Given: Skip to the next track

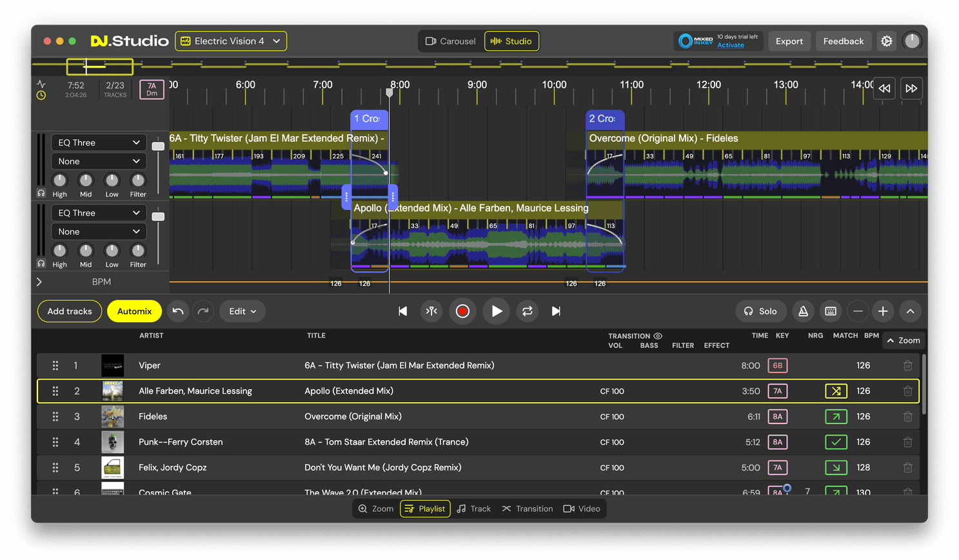Looking at the screenshot, I should click(556, 311).
